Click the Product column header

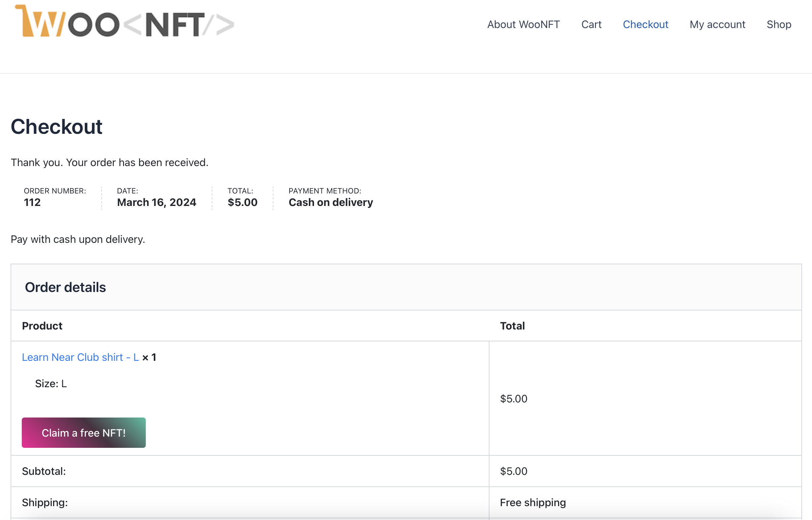[x=42, y=326]
